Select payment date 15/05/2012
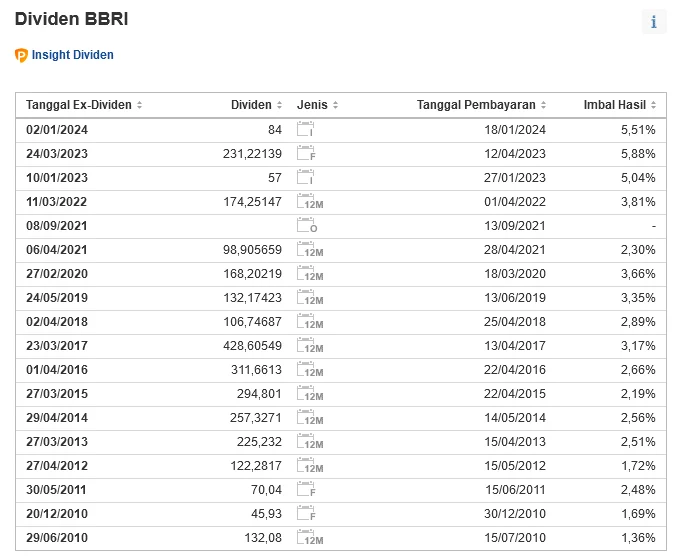Image resolution: width=681 pixels, height=559 pixels. [515, 466]
